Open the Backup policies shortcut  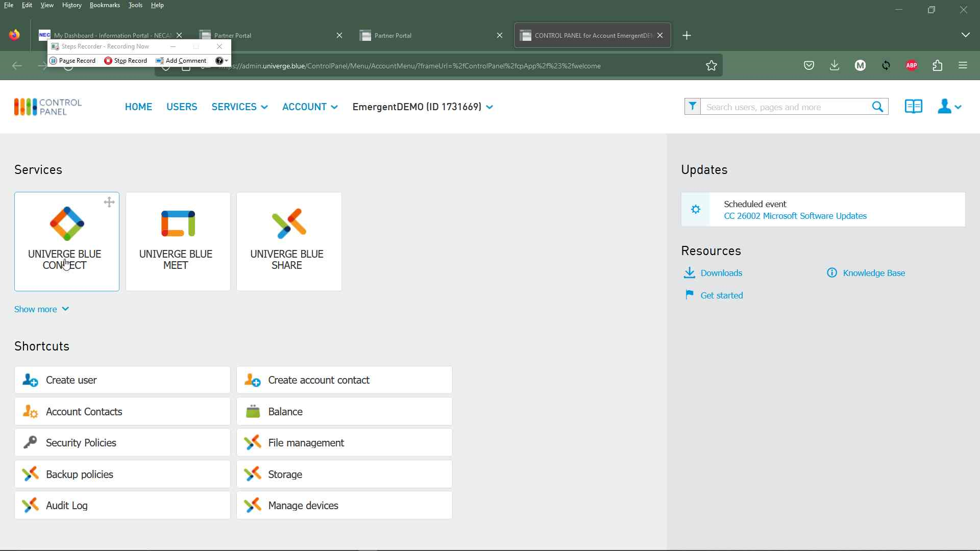[x=122, y=474]
